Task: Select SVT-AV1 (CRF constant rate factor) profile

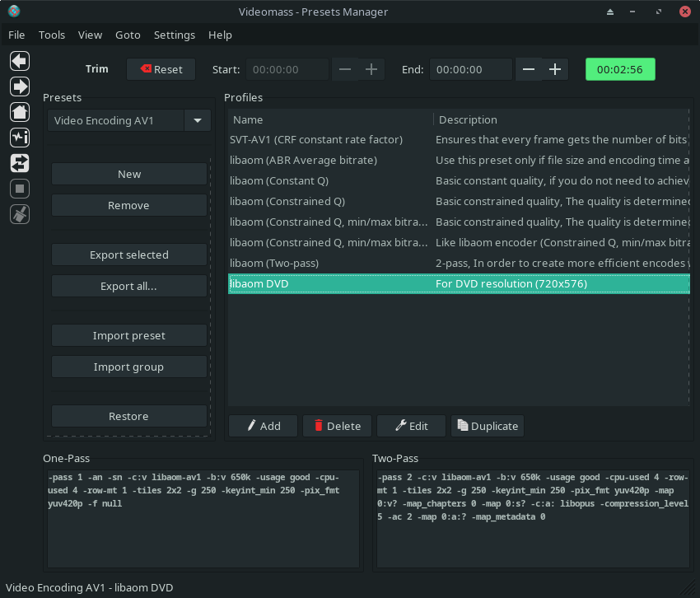Action: (x=459, y=140)
